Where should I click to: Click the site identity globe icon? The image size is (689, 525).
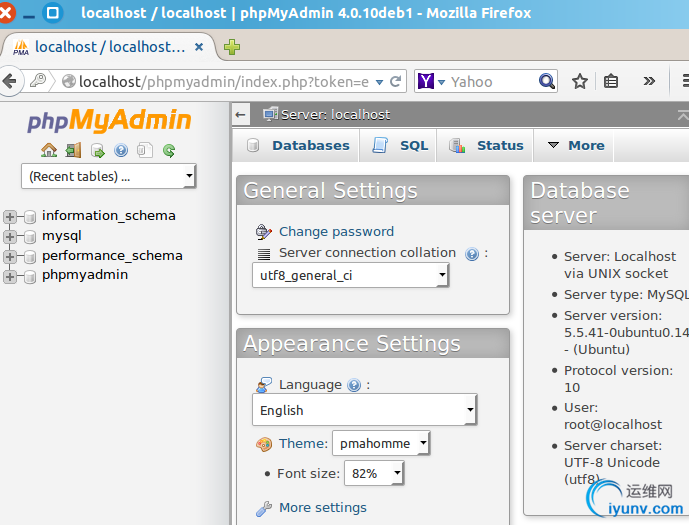tap(69, 82)
